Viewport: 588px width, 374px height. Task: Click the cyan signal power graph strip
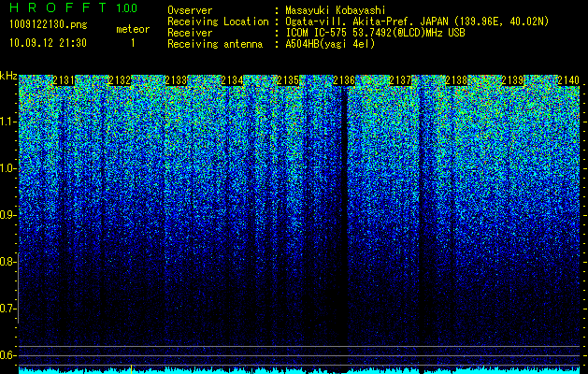pyautogui.click(x=299, y=370)
